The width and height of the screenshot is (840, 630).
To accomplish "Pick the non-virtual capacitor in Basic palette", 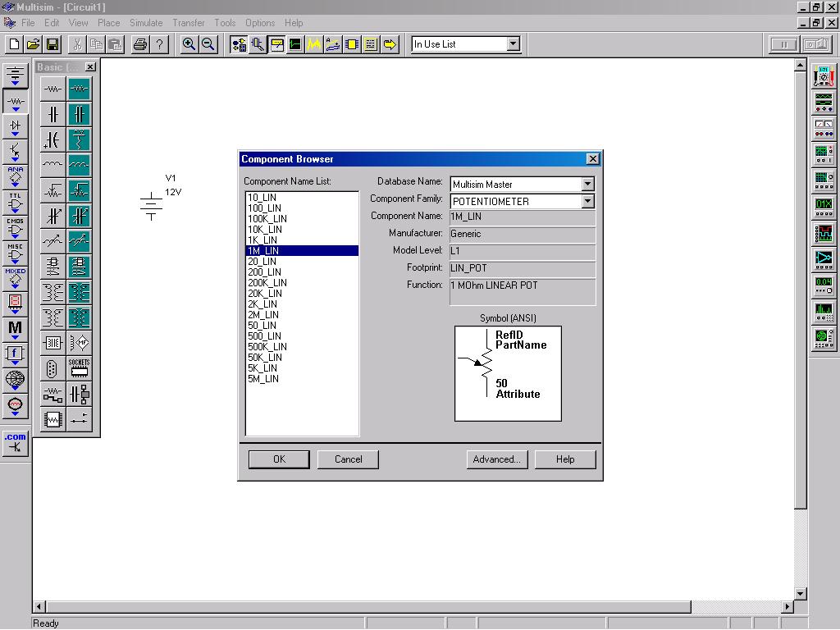I will (52, 114).
